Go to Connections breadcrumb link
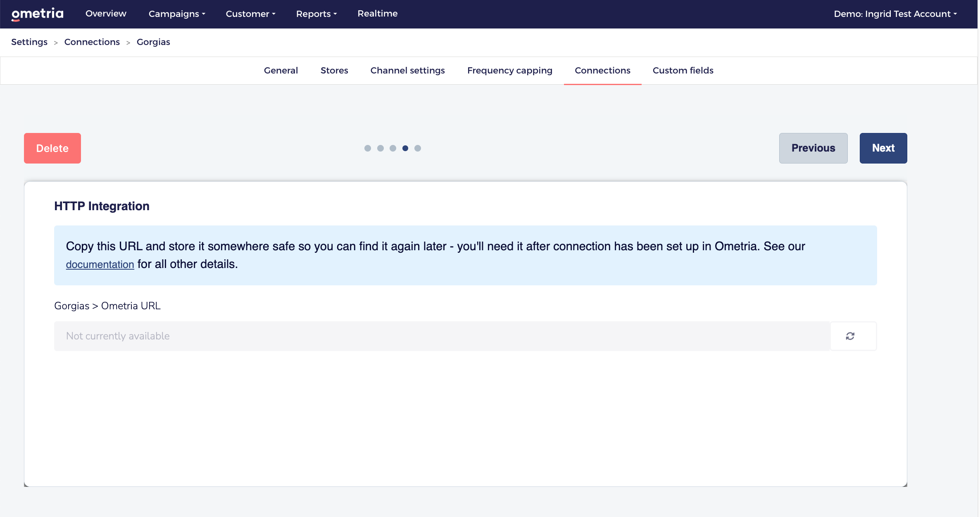The image size is (980, 517). pyautogui.click(x=92, y=42)
